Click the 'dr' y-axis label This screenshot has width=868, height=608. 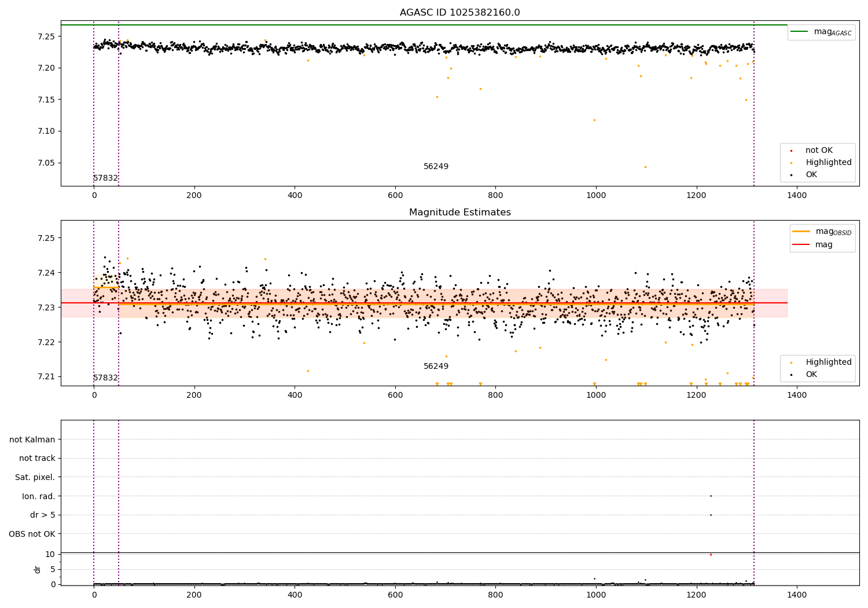click(x=38, y=569)
